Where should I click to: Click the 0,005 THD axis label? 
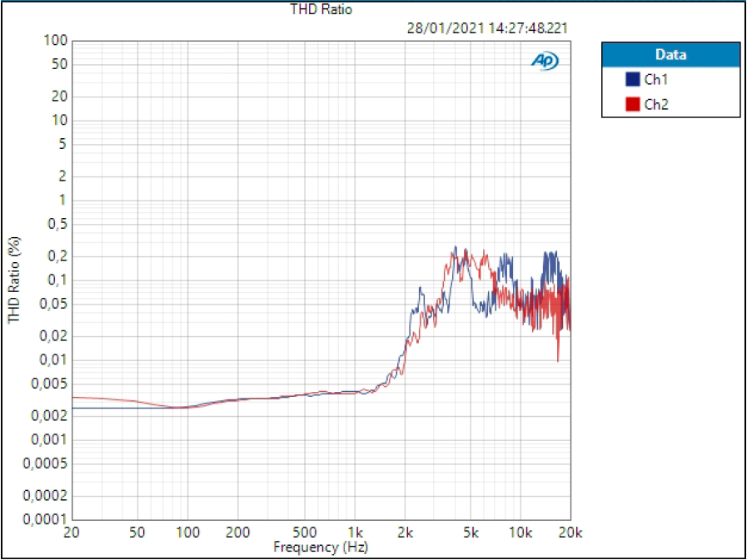[x=49, y=384]
